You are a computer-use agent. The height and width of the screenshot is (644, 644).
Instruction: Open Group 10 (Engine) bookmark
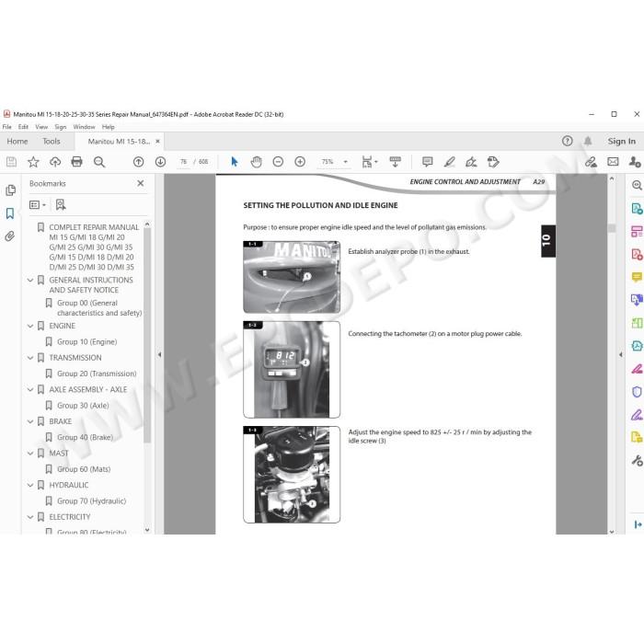(87, 341)
